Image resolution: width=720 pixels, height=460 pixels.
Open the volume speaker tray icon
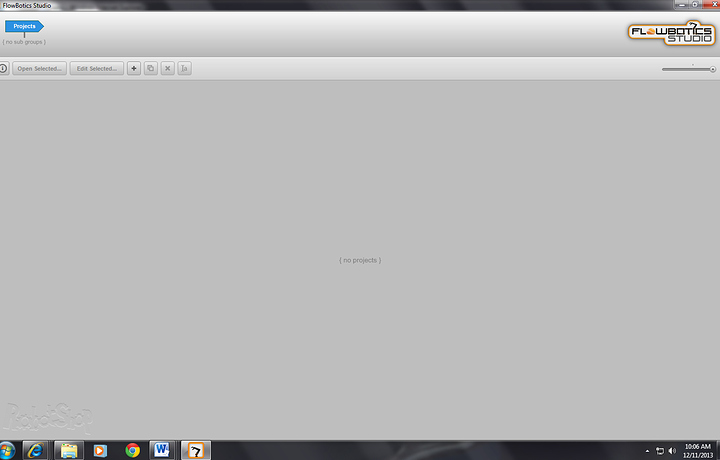(672, 451)
